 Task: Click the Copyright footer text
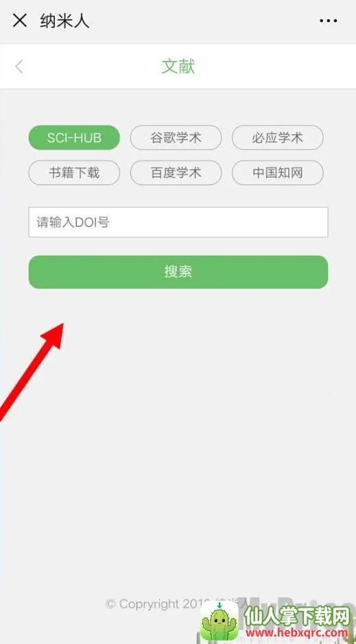[x=176, y=604]
